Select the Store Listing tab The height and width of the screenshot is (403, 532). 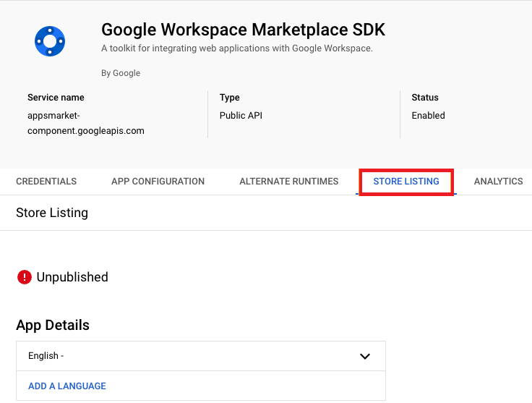coord(406,182)
